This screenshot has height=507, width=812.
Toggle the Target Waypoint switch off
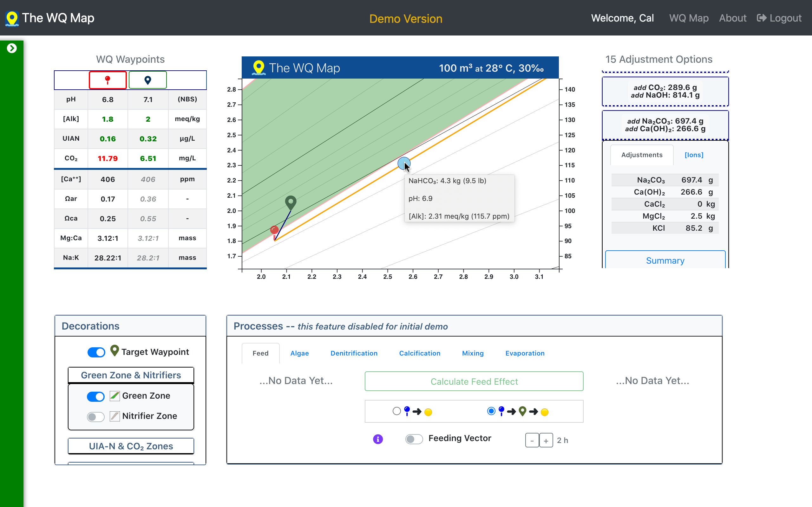pyautogui.click(x=96, y=352)
